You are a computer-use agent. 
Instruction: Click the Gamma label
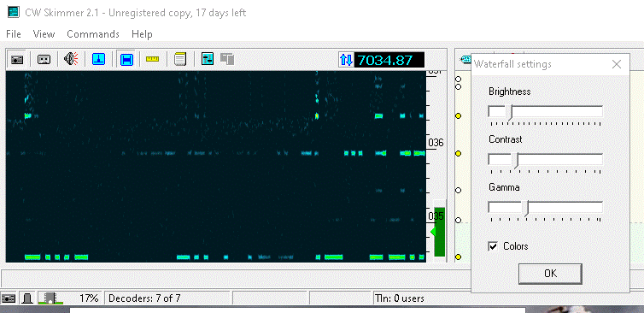(504, 187)
